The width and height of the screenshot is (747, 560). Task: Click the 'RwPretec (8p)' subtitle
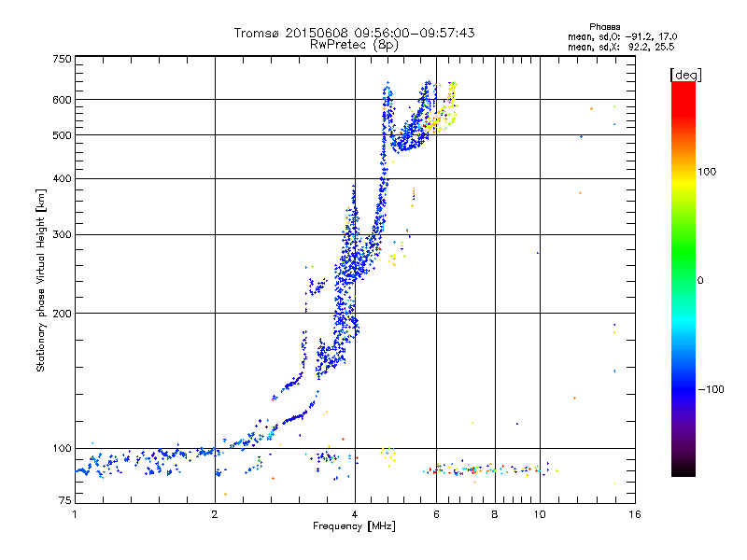(354, 45)
